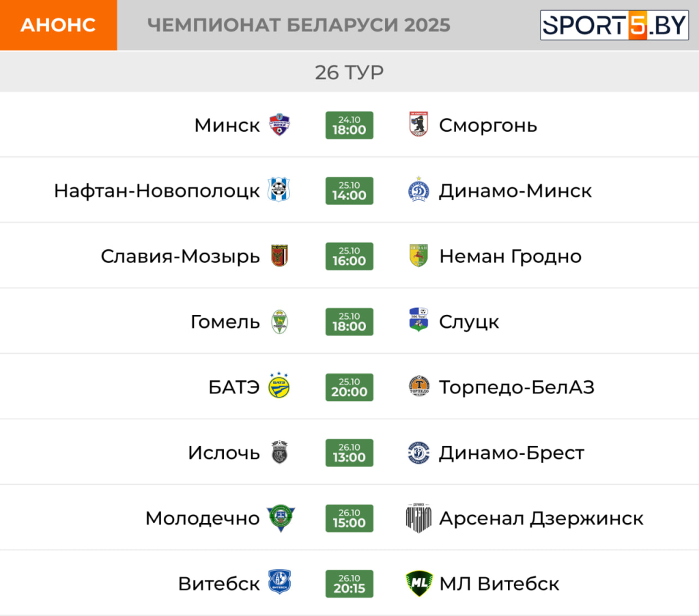Open the SPORT5.BY site logo
This screenshot has height=616, width=699.
[x=614, y=25]
